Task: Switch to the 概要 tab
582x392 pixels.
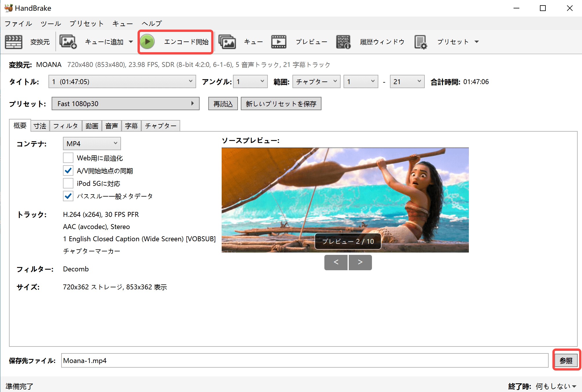Action: point(20,126)
